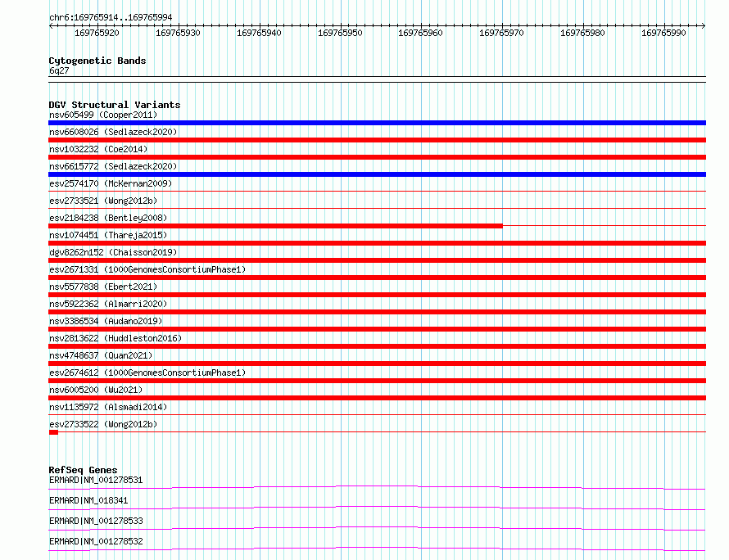Click ruler position 169765920
Viewport: 729px width, 560px height.
(97, 33)
